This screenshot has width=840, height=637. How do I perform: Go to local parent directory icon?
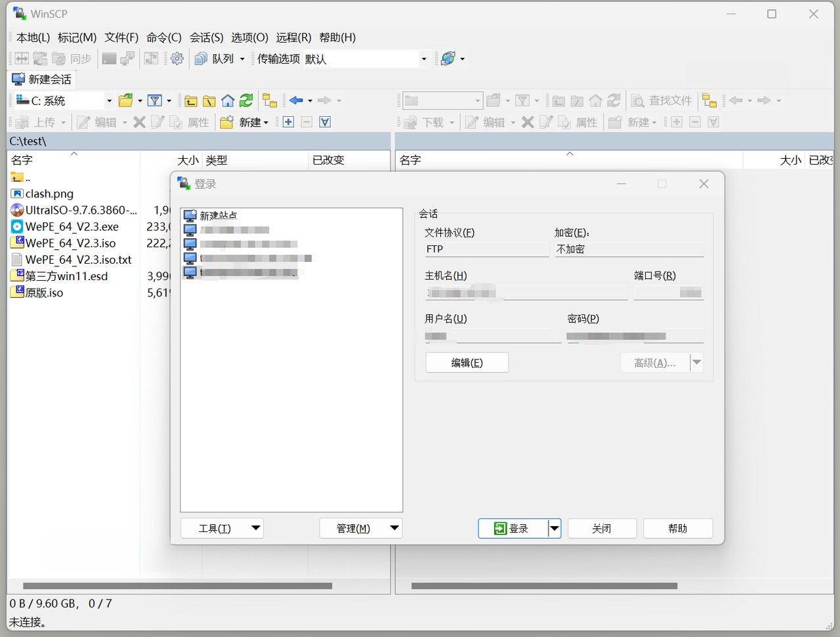click(191, 100)
